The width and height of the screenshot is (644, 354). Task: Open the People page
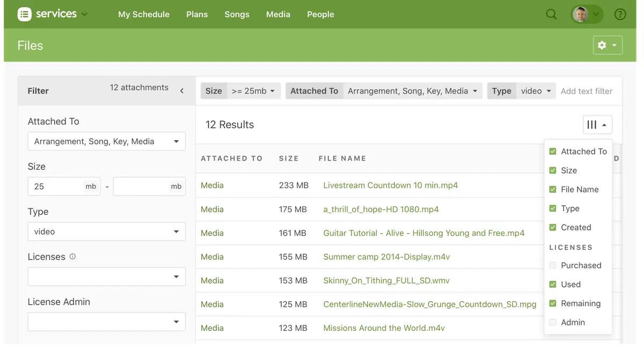pos(320,15)
